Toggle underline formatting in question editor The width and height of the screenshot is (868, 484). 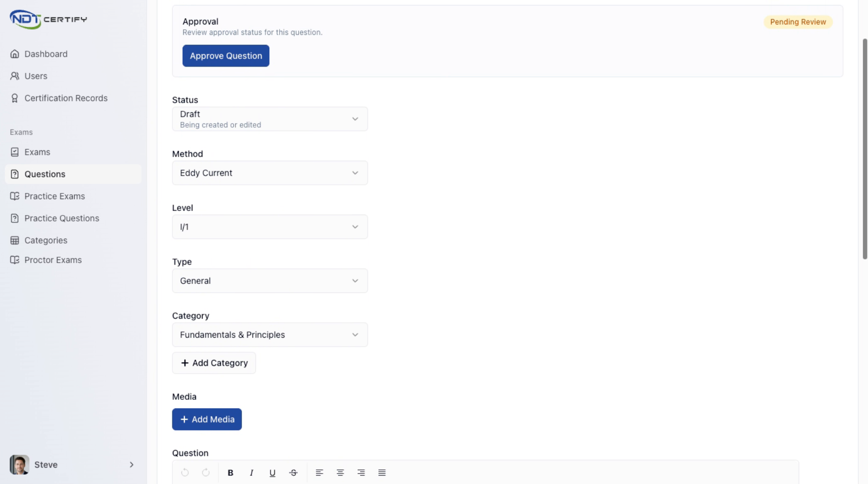(272, 473)
